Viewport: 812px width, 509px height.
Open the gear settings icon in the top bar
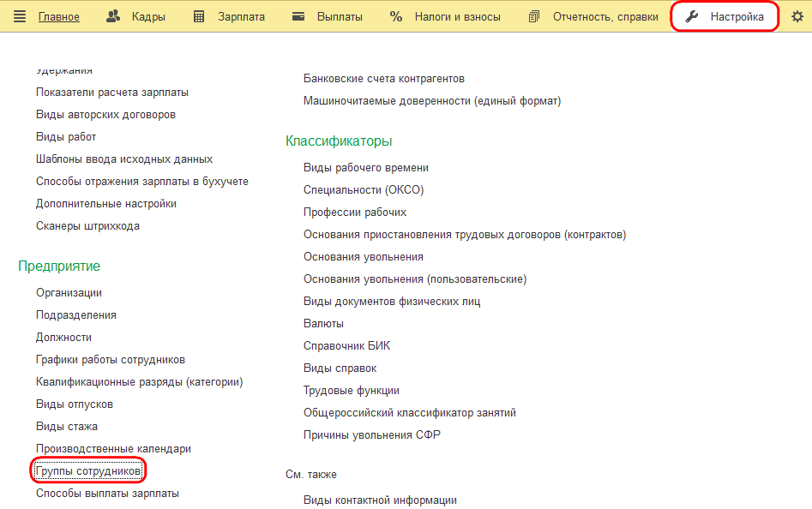coord(797,16)
